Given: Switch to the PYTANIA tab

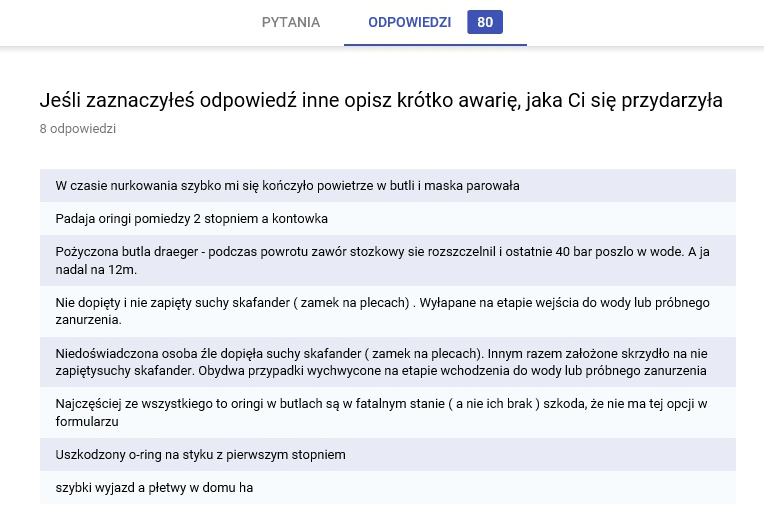Looking at the screenshot, I should (x=290, y=22).
